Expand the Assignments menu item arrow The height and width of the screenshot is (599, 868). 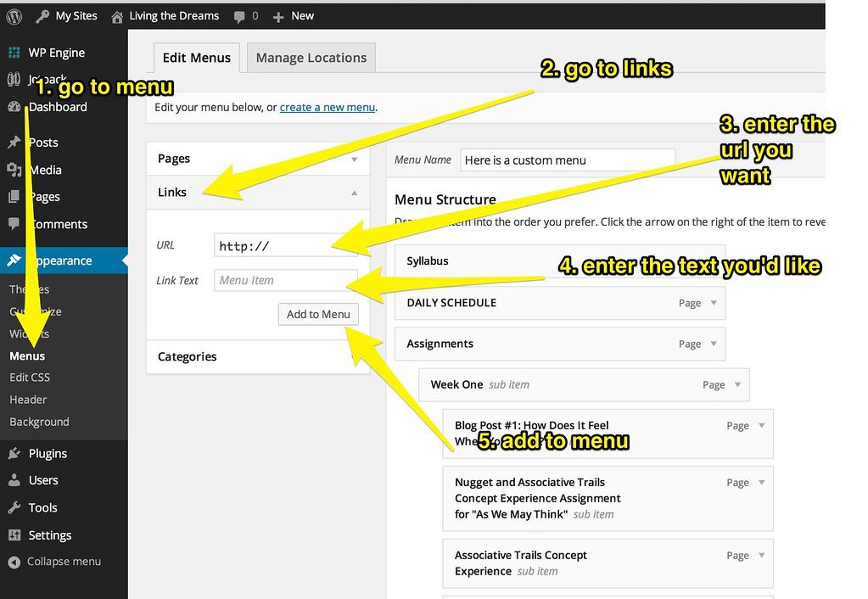pos(714,344)
